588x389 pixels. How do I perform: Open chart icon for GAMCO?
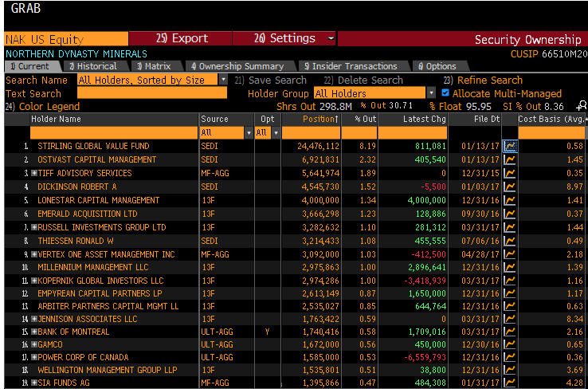click(x=510, y=344)
